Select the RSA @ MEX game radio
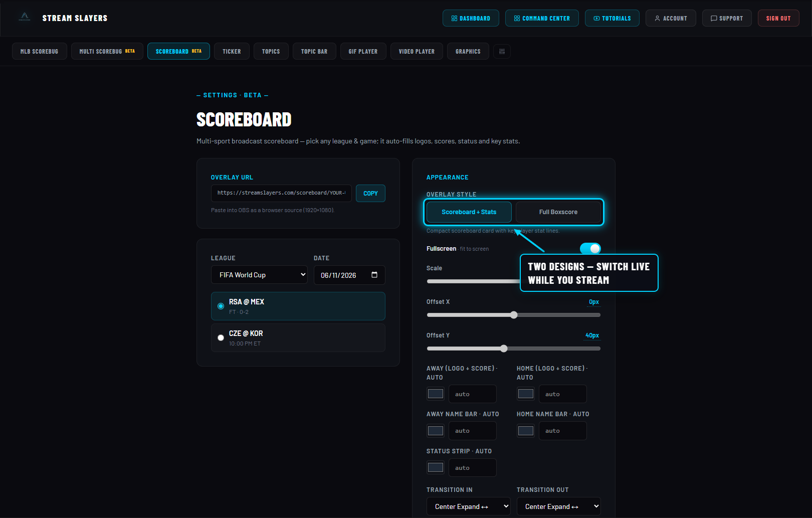Image resolution: width=812 pixels, height=518 pixels. (x=221, y=306)
